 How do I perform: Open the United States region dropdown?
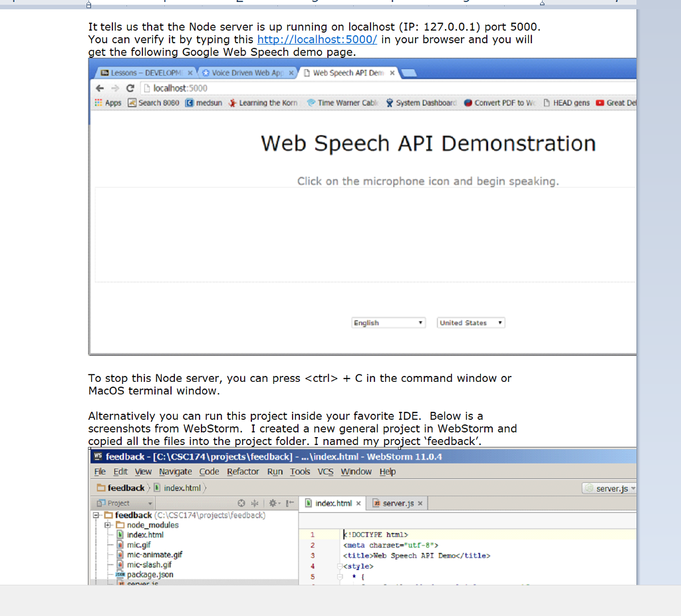pyautogui.click(x=471, y=323)
